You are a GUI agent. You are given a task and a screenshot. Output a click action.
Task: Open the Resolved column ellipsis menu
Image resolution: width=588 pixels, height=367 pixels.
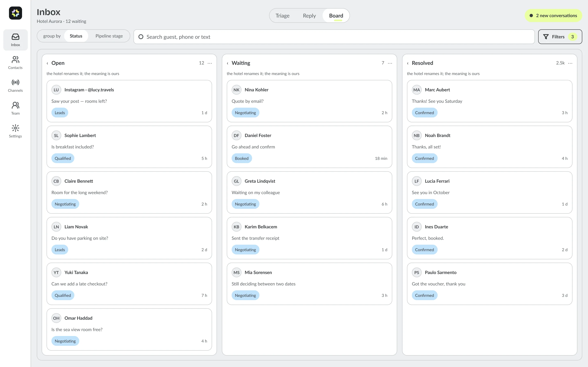pos(570,63)
